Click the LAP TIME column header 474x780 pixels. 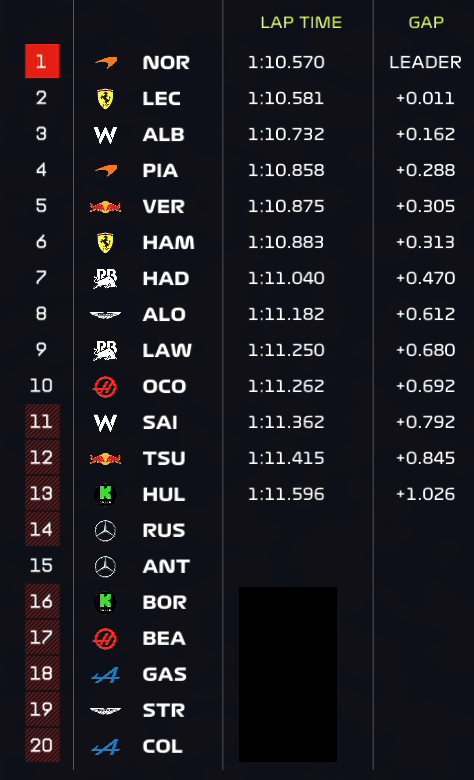pos(301,22)
